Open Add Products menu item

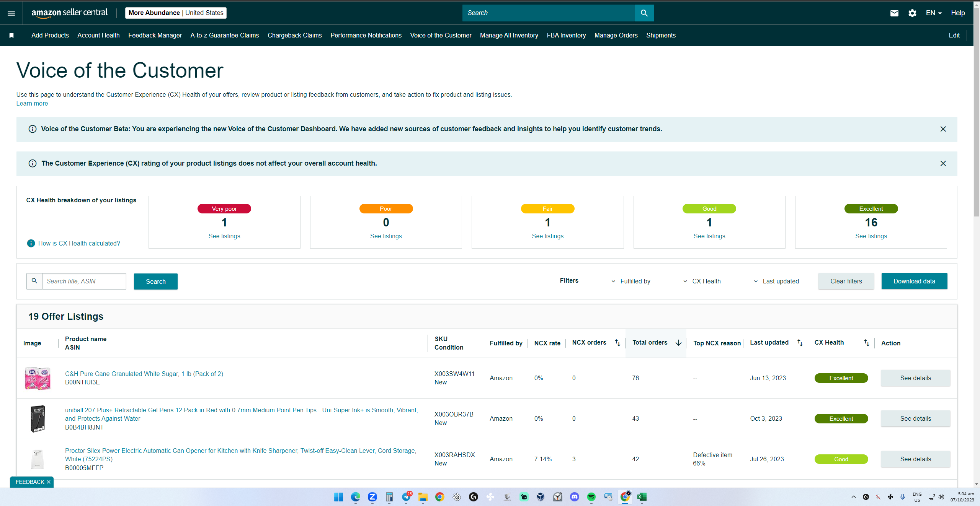pos(50,35)
